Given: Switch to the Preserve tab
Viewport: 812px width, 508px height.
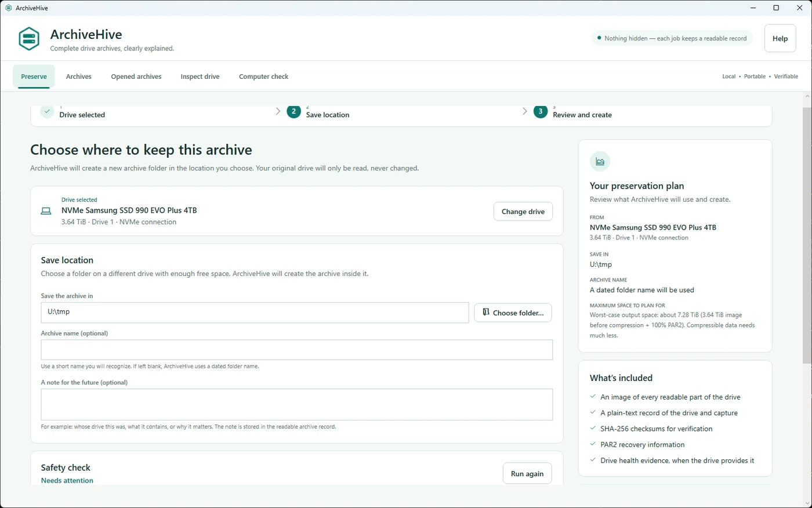Looking at the screenshot, I should click(x=34, y=77).
